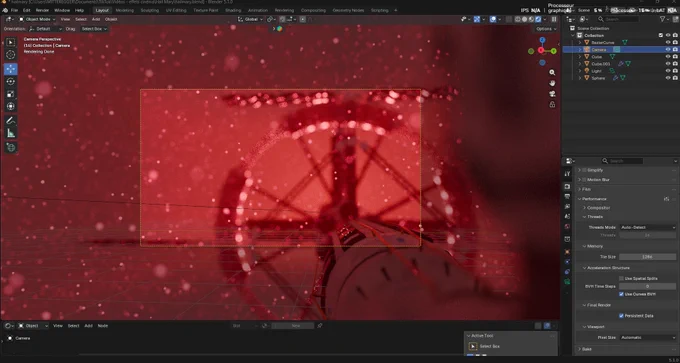Select the Select Box tool in toolbar
Viewport: 680px width, 363px height.
click(x=10, y=42)
